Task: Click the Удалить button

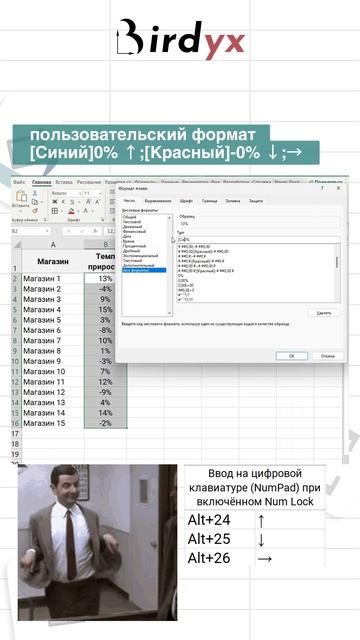Action: click(x=323, y=313)
